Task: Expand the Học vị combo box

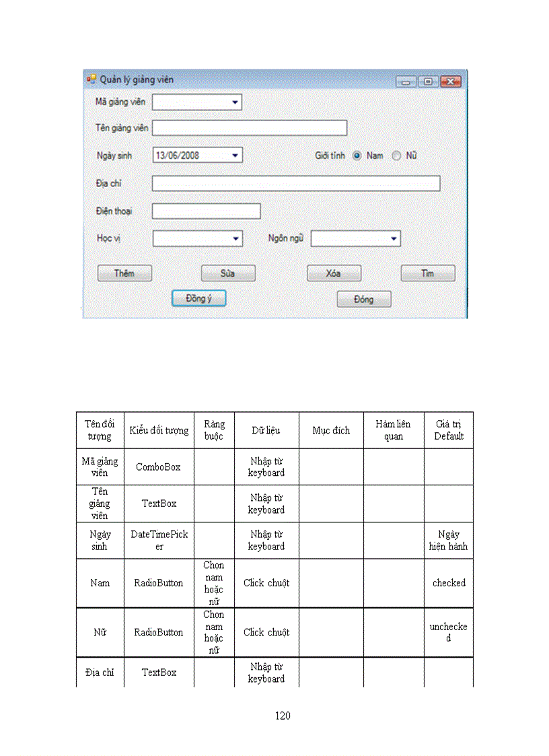Action: click(235, 238)
